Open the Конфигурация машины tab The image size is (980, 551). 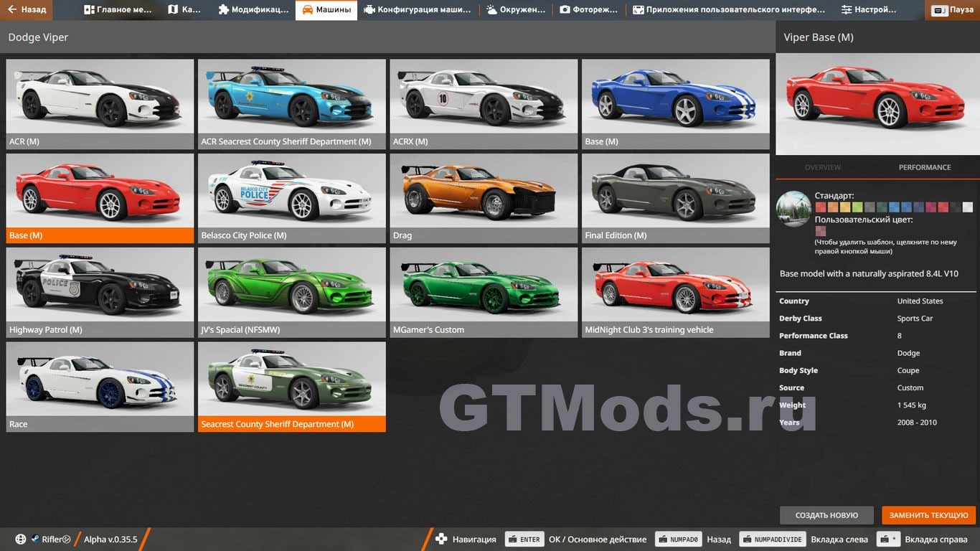[418, 10]
